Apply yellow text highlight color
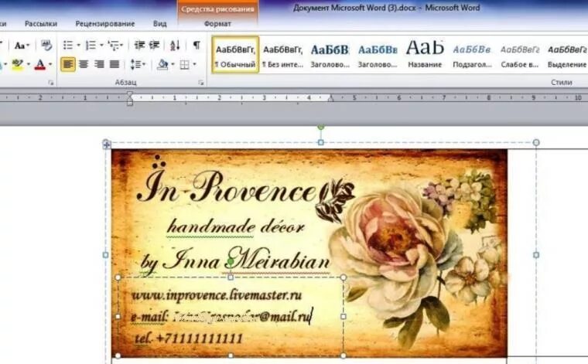The height and width of the screenshot is (364, 588). (x=17, y=64)
